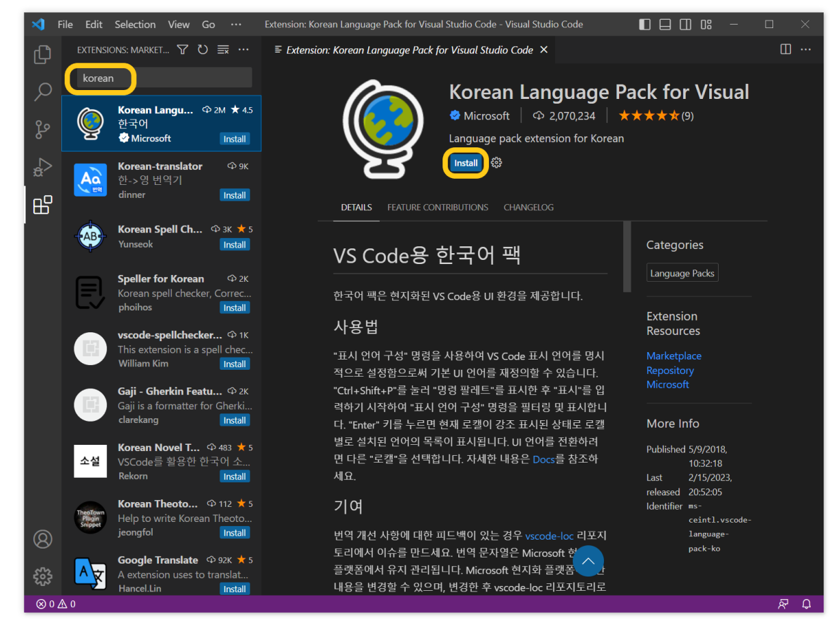Open the Docs link in usage text
Image resolution: width=840 pixels, height=627 pixels.
(543, 459)
